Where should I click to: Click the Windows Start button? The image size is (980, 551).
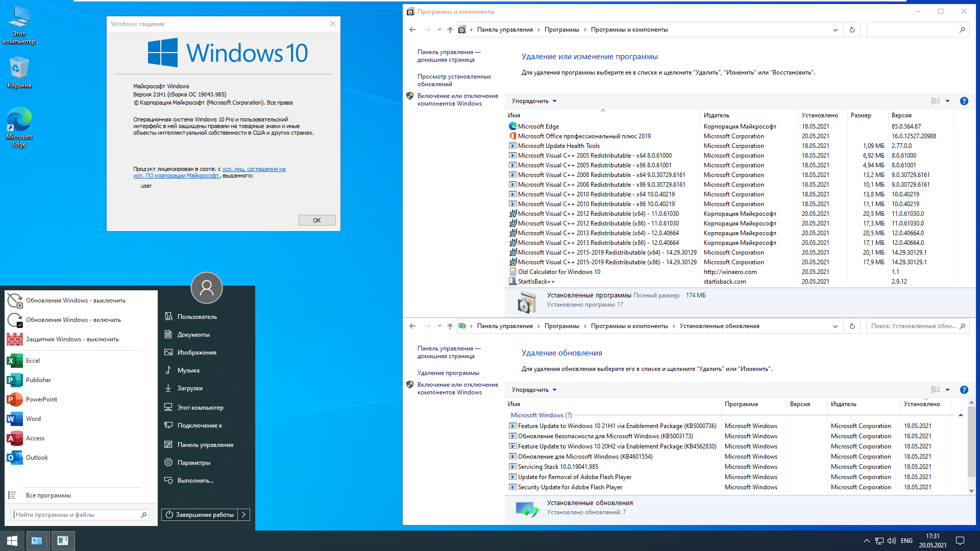pos(12,541)
